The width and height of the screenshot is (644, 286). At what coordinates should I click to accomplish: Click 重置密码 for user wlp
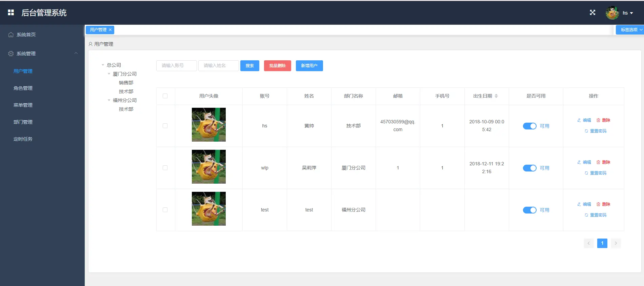[596, 173]
